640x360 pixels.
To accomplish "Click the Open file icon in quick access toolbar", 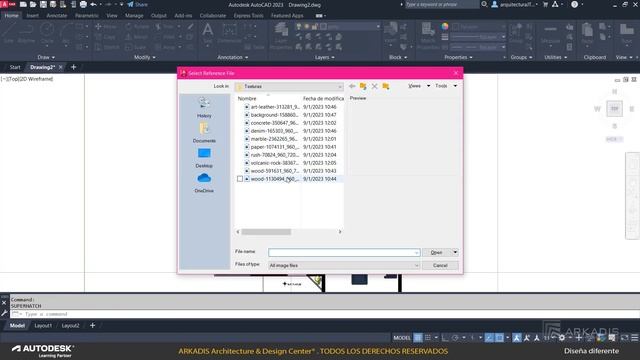I will 33,4.
